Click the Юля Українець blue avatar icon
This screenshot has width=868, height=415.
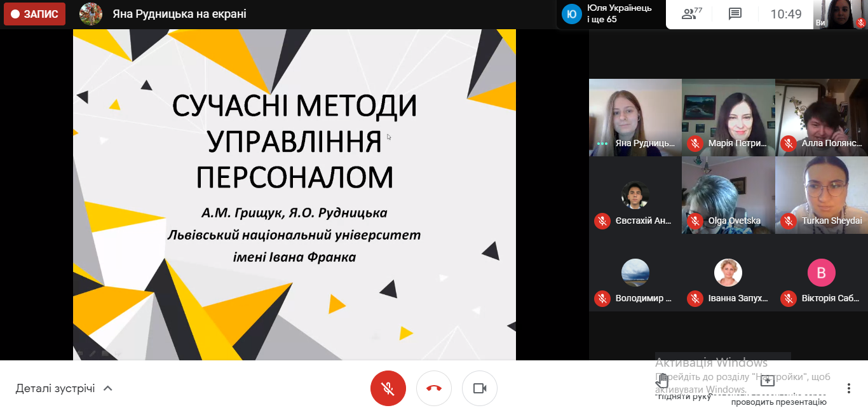pos(572,14)
